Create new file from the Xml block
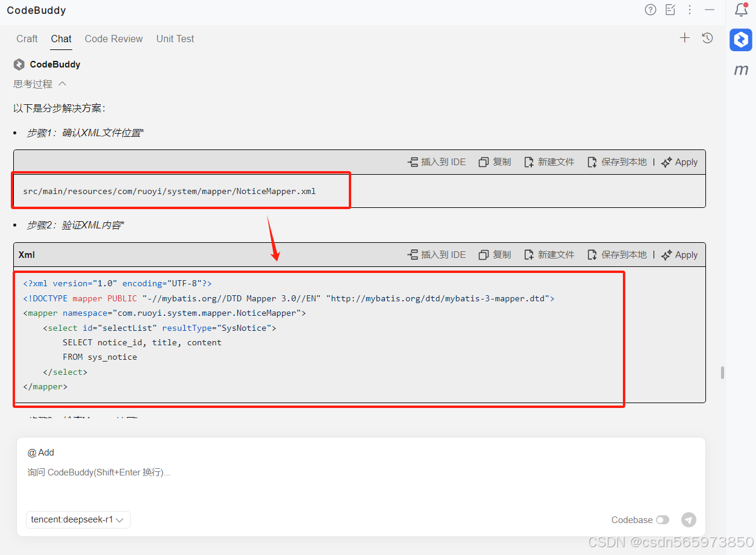 [549, 255]
